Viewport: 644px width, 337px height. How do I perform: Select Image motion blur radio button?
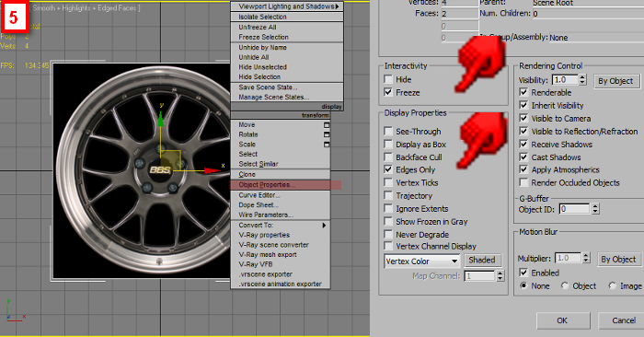click(613, 285)
